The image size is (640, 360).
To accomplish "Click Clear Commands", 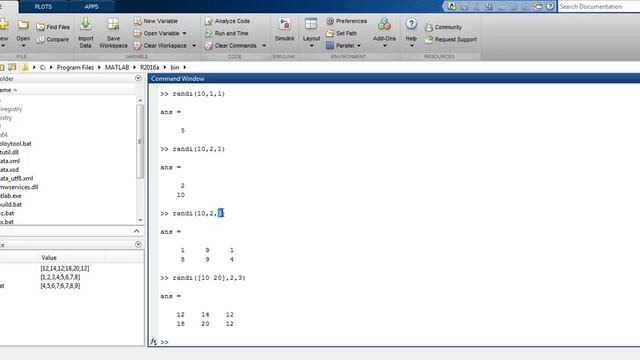I will (231, 46).
